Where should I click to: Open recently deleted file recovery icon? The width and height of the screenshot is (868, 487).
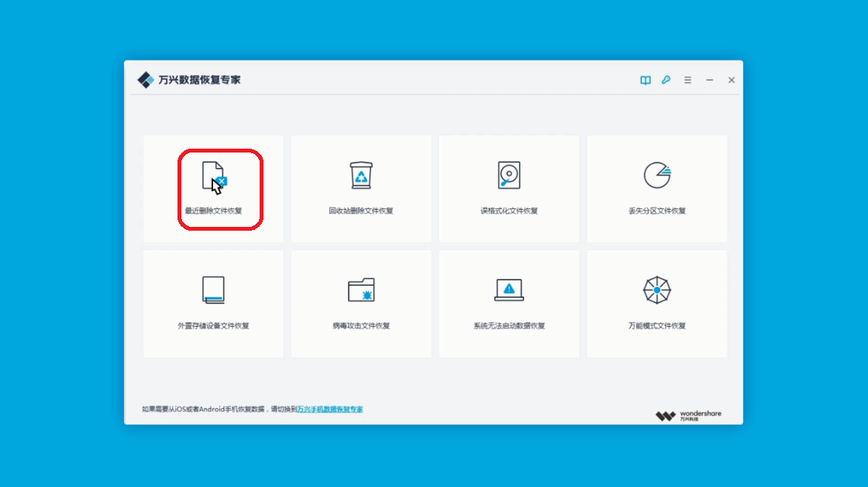(x=214, y=176)
